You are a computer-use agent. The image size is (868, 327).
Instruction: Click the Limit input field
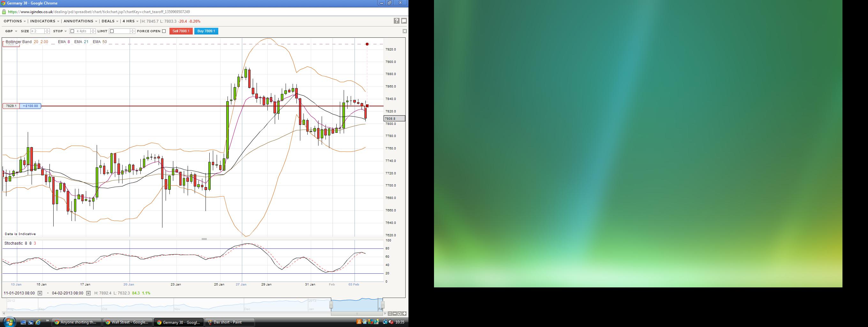click(x=122, y=31)
